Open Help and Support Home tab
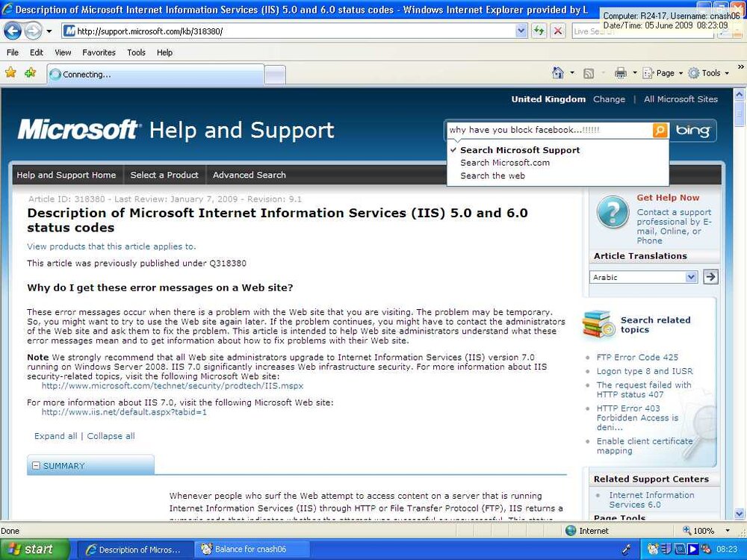Viewport: 747px width, 560px height. pos(66,175)
